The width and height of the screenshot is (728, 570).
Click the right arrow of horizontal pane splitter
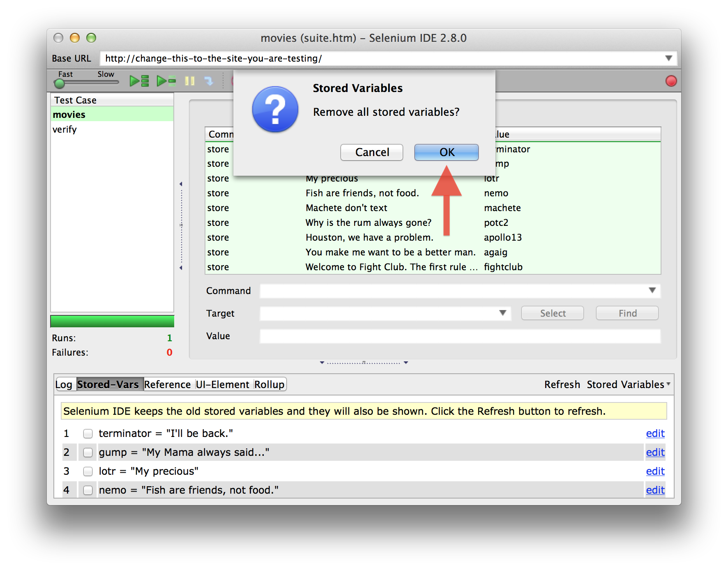tap(406, 363)
